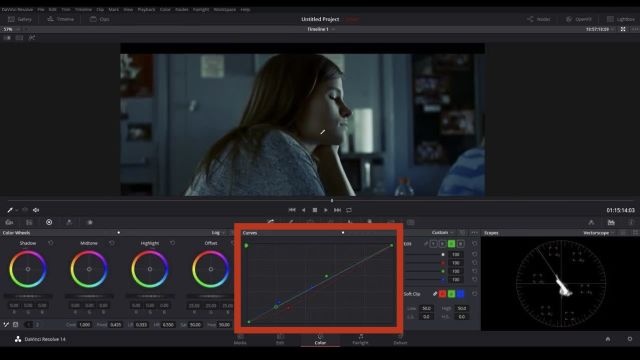640x360 pixels.
Task: Click the Shadow color wheel center
Action: coord(28,269)
